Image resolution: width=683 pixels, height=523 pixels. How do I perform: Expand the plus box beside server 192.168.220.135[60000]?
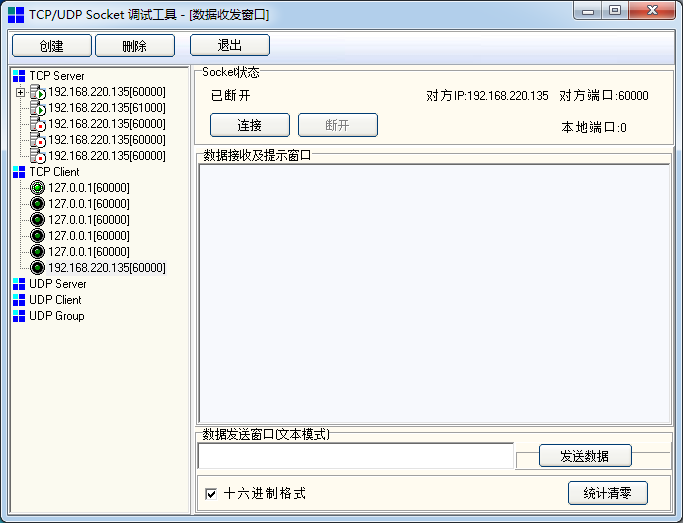pyautogui.click(x=20, y=92)
